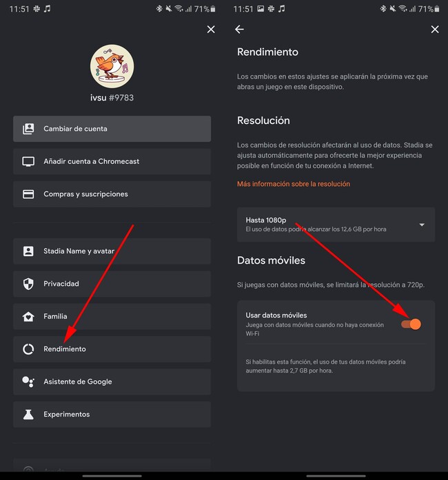Image resolution: width=448 pixels, height=480 pixels.
Task: Click the Experimentos flask icon
Action: coord(28,415)
